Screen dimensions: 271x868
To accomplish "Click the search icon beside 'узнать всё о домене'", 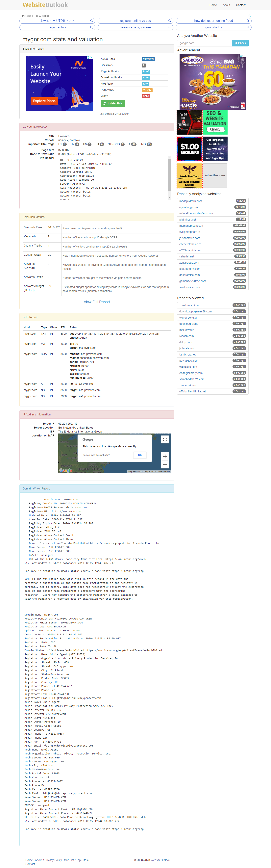I will coord(170,28).
